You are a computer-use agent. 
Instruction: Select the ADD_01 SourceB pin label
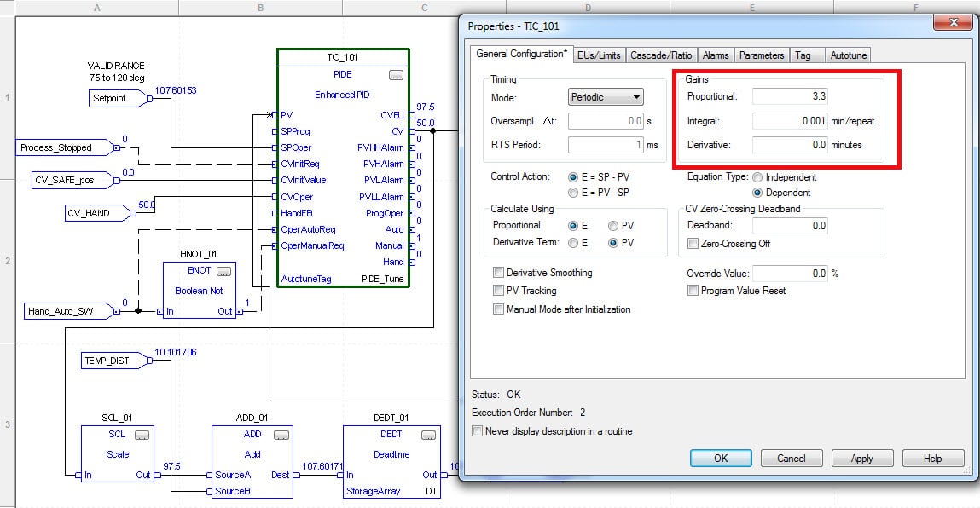233,491
